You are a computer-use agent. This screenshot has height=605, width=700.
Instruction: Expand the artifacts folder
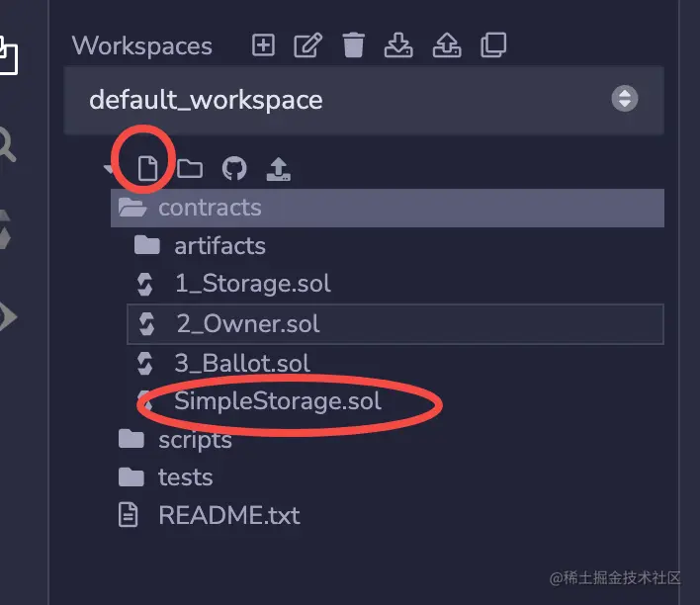click(219, 245)
